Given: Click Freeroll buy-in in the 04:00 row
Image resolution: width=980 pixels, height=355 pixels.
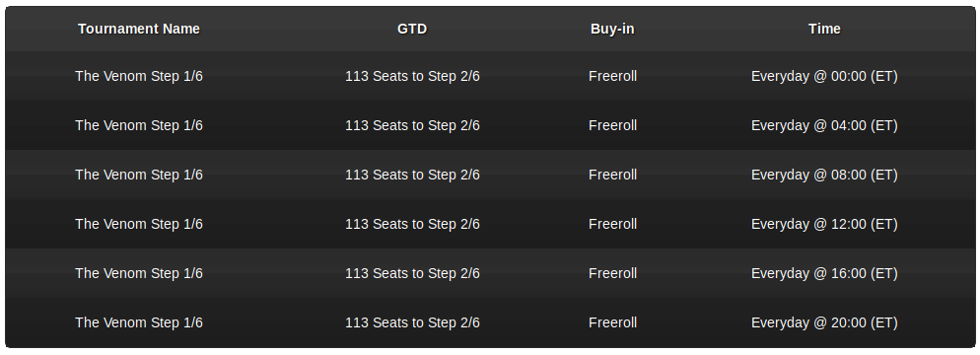Looking at the screenshot, I should pos(612,125).
